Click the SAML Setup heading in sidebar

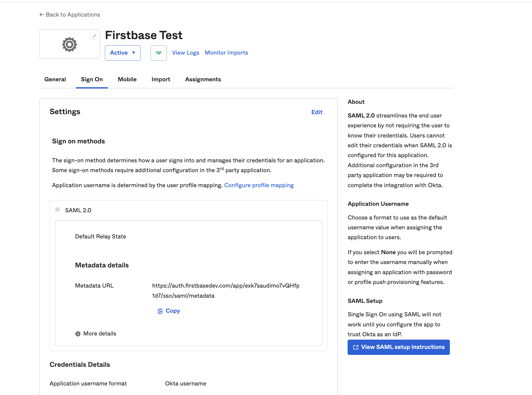click(365, 301)
